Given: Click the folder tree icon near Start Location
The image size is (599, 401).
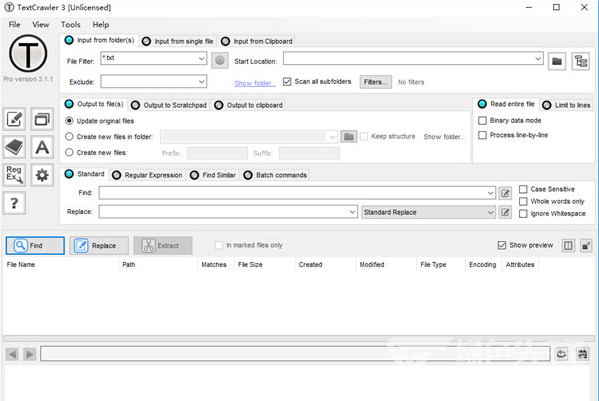Looking at the screenshot, I should point(581,61).
